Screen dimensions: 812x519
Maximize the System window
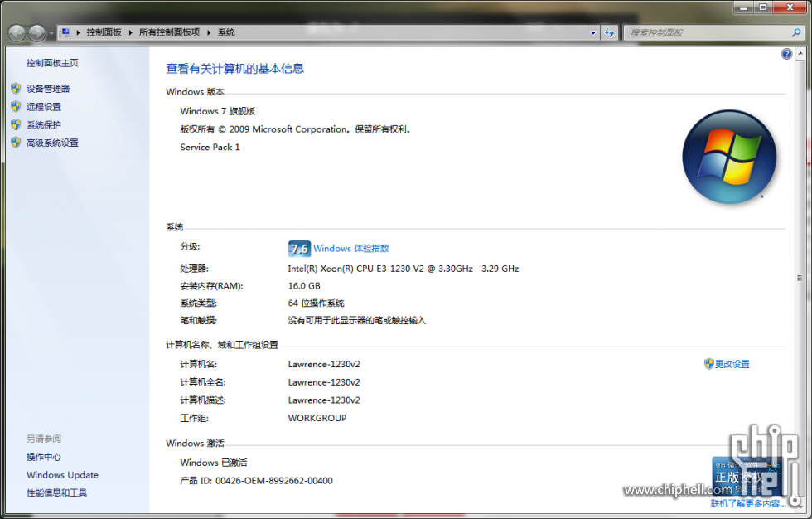(763, 7)
